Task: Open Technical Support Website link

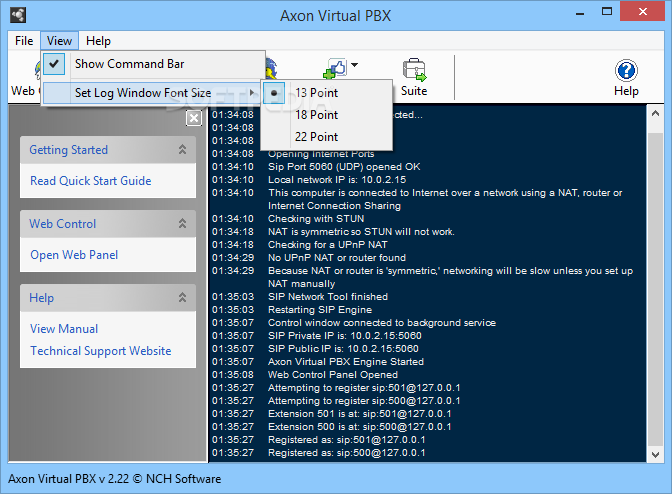Action: 100,351
